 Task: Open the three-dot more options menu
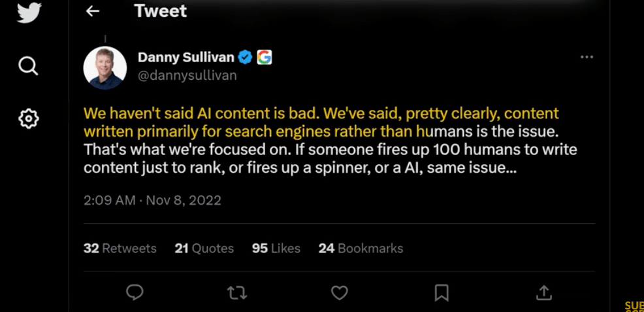[x=587, y=57]
